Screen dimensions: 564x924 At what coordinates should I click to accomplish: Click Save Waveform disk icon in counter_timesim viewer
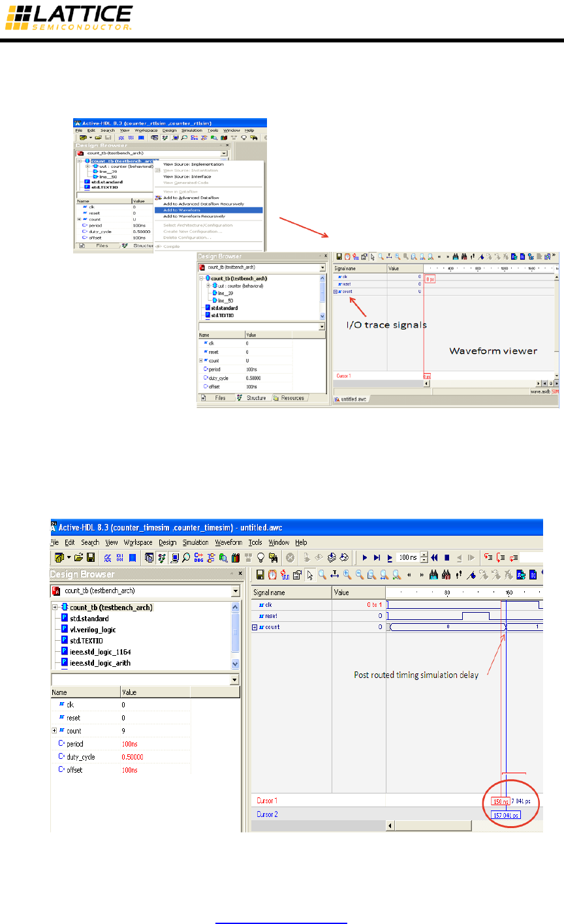pyautogui.click(x=260, y=575)
